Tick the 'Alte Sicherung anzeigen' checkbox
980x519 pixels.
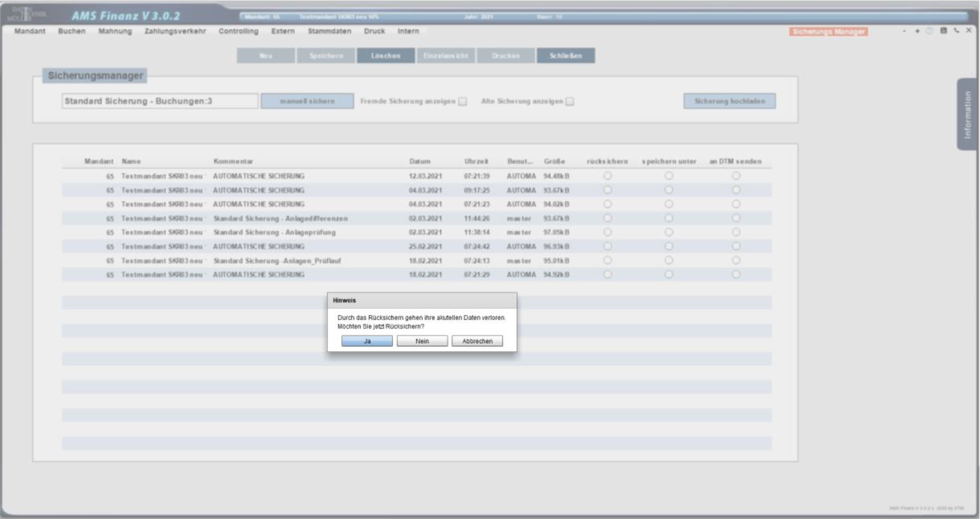click(x=570, y=101)
